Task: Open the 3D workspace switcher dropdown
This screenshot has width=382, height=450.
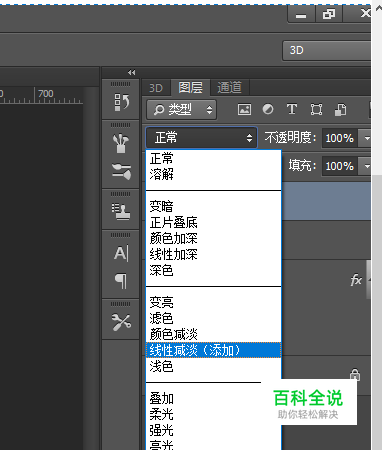Action: click(327, 51)
